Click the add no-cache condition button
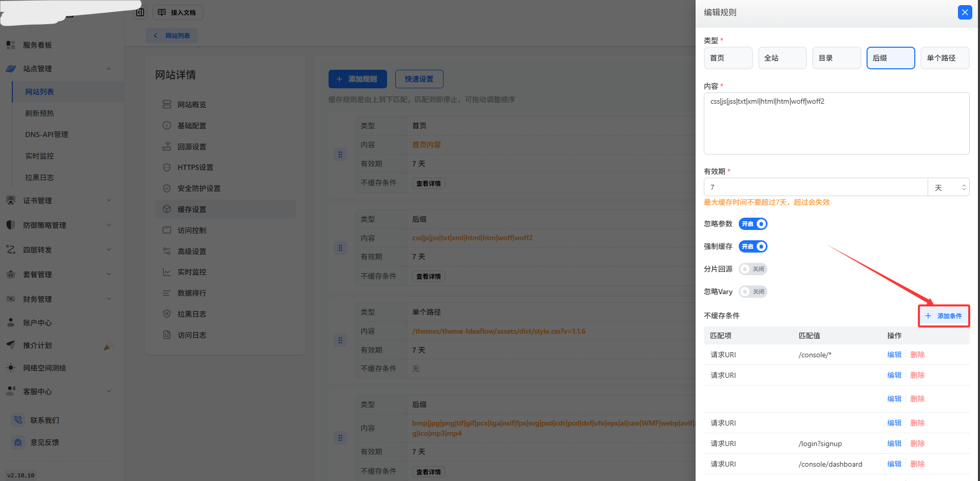980x481 pixels. tap(944, 316)
